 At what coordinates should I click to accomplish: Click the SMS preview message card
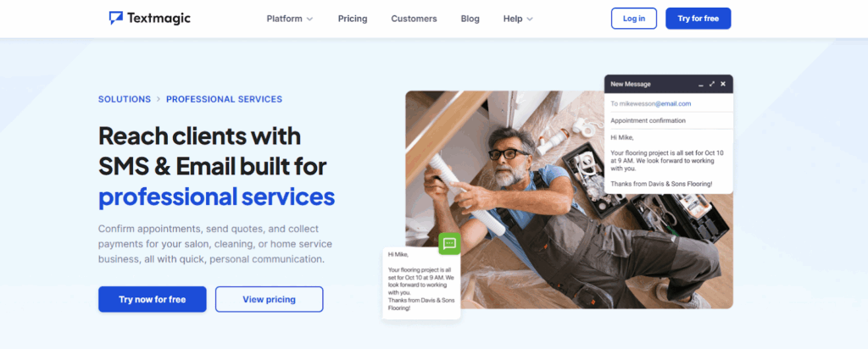click(422, 283)
